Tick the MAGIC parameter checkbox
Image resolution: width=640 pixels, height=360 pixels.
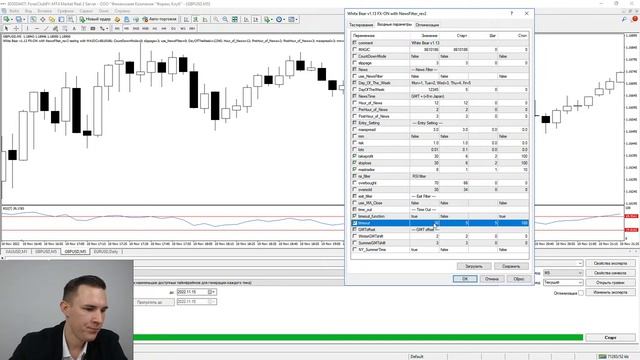[354, 49]
